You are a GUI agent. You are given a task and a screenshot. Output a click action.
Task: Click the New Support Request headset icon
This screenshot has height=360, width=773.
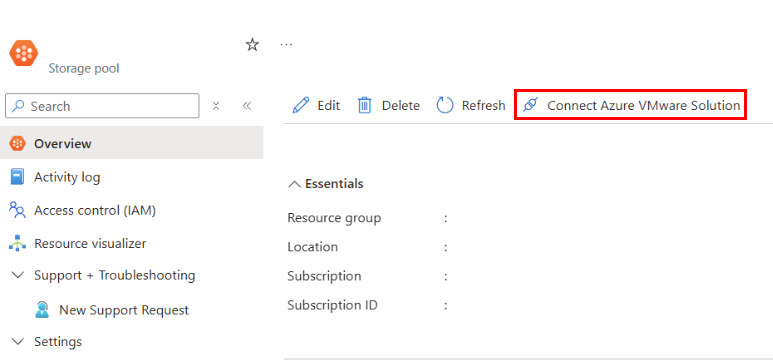42,310
